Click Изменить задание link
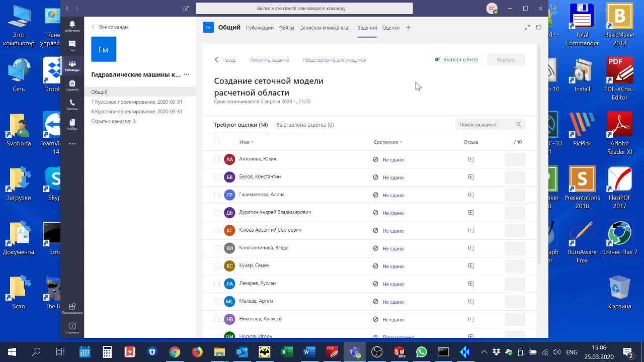The image size is (644, 362). click(x=269, y=60)
